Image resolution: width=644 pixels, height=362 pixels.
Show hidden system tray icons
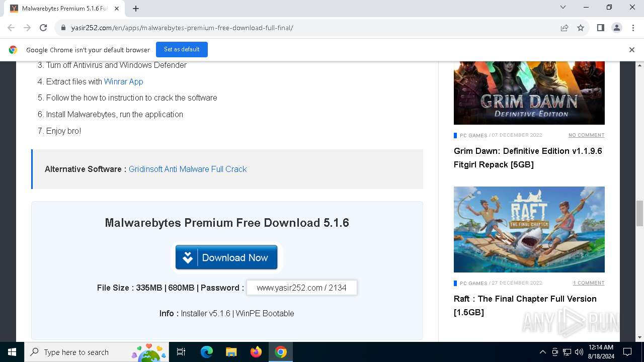542,352
